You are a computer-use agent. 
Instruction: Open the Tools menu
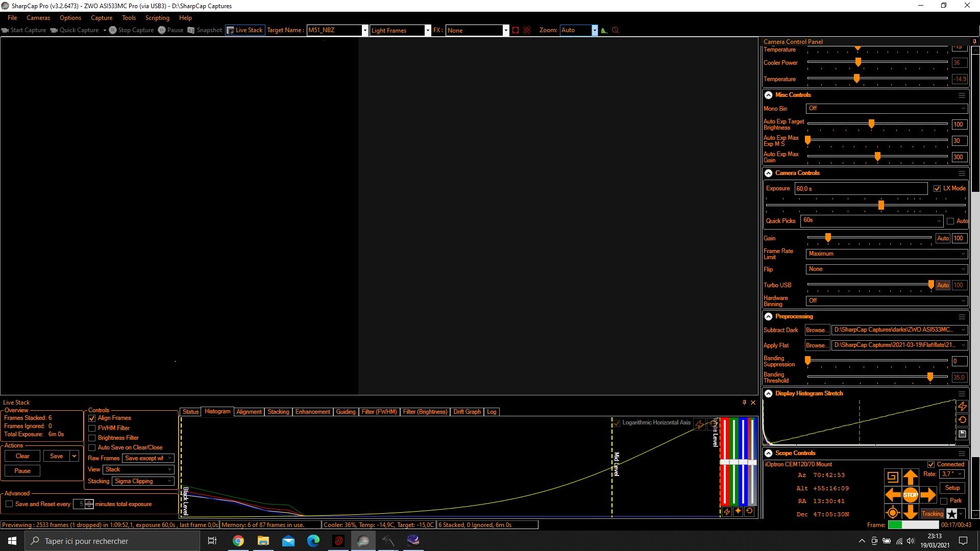click(129, 18)
